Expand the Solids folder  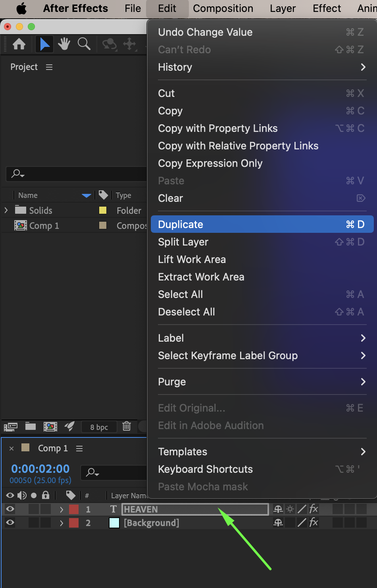click(x=6, y=210)
